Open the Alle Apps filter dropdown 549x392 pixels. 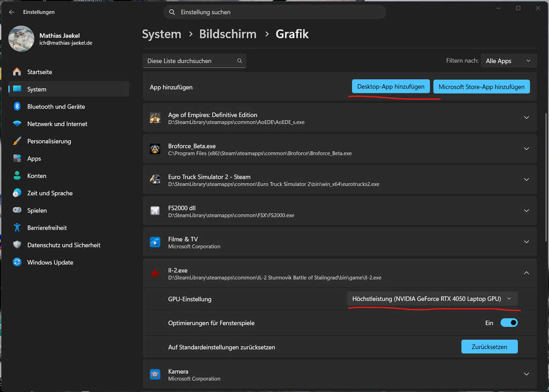(x=509, y=61)
